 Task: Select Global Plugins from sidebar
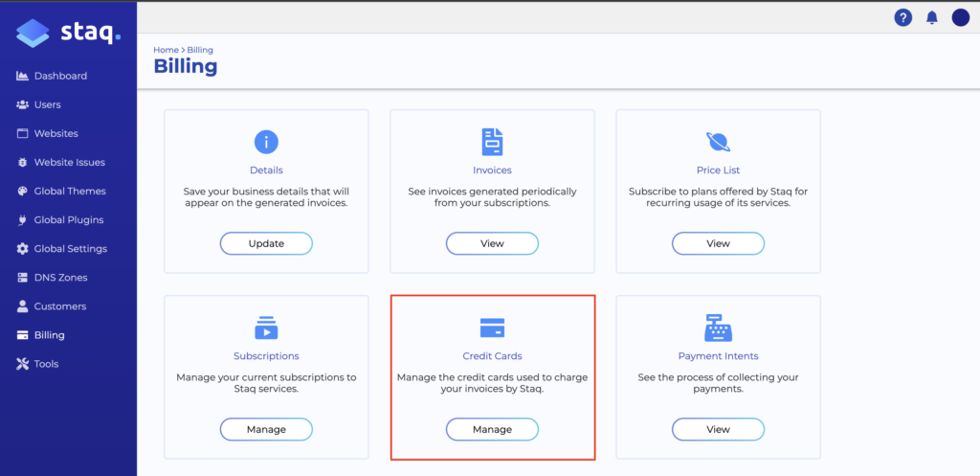pyautogui.click(x=68, y=220)
